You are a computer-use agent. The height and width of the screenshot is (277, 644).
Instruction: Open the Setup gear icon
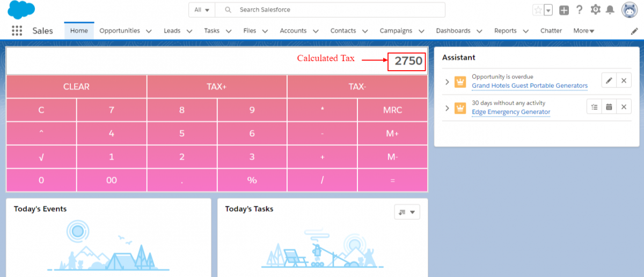click(x=595, y=10)
